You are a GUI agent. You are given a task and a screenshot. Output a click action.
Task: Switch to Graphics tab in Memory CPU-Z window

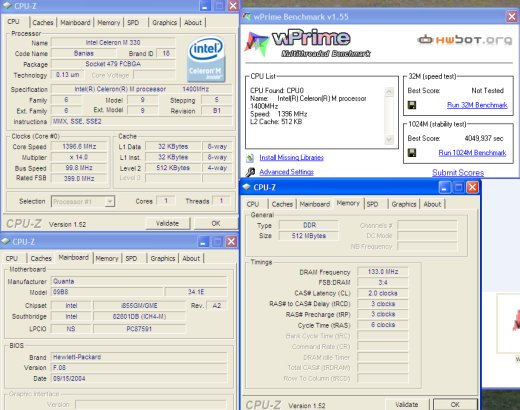click(404, 204)
